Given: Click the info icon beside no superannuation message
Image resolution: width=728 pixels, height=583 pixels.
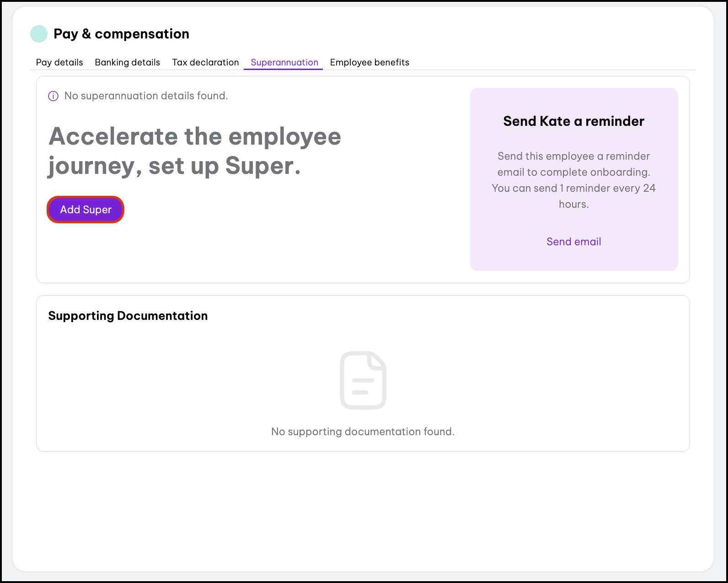Looking at the screenshot, I should pyautogui.click(x=54, y=96).
